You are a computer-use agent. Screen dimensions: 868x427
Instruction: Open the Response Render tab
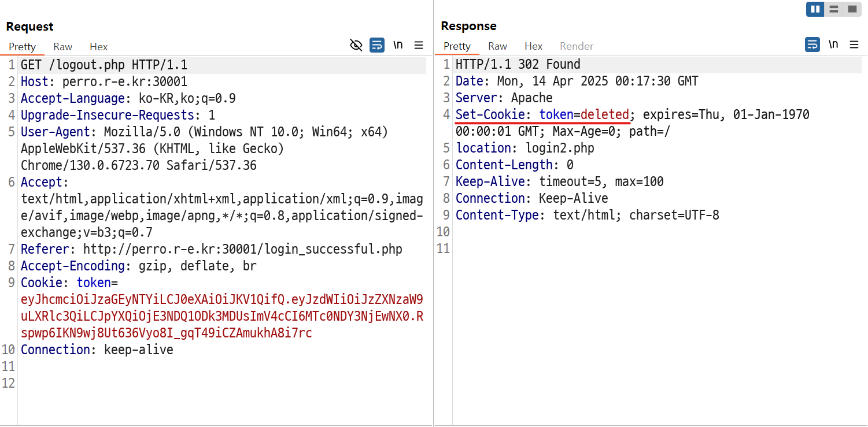pos(577,46)
